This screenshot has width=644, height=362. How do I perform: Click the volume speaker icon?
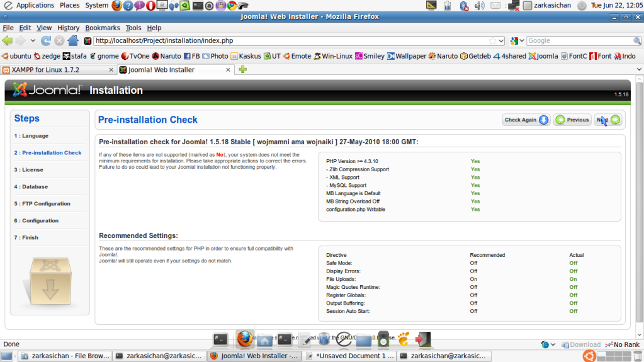click(479, 6)
